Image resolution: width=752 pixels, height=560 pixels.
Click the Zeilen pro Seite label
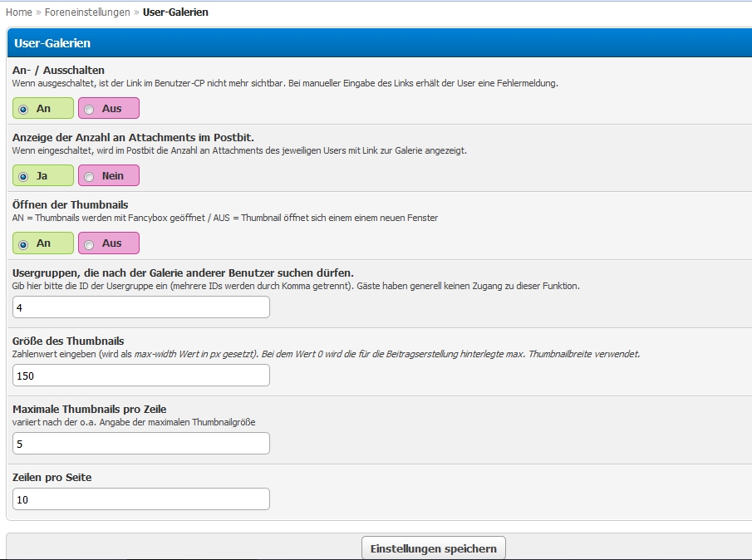(52, 477)
